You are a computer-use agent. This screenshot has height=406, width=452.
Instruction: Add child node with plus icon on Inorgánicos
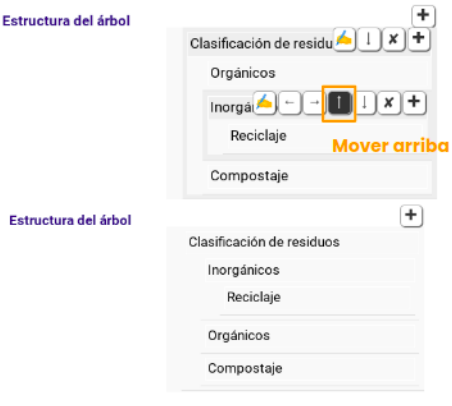pos(414,103)
